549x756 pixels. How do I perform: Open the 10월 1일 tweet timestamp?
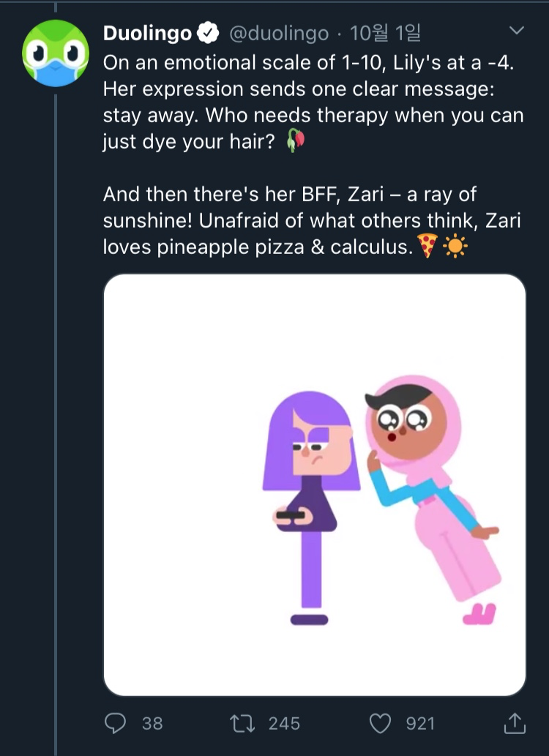385,33
